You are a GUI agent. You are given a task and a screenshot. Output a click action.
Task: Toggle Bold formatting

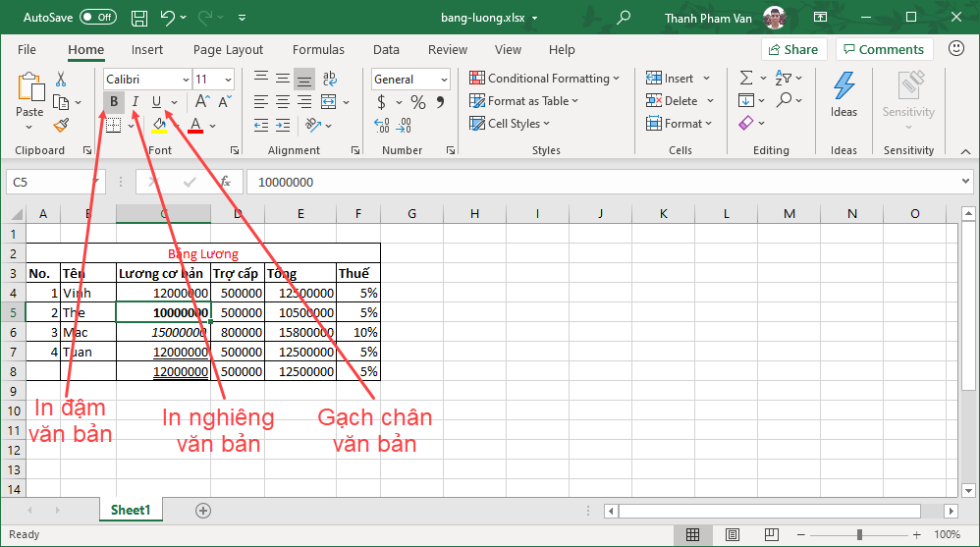click(x=114, y=101)
